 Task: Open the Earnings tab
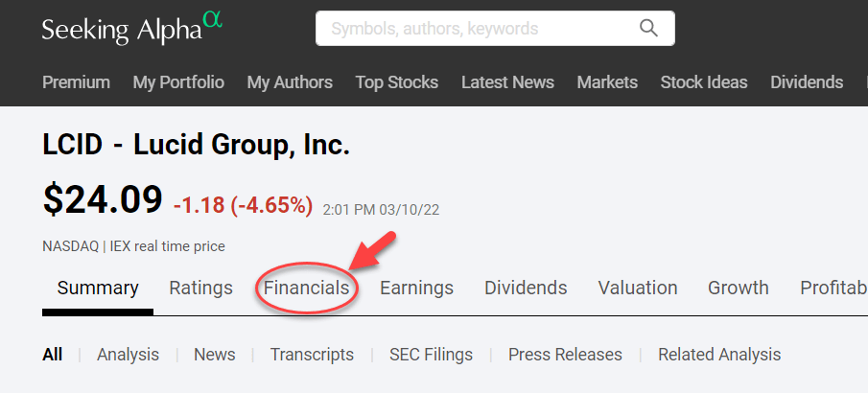click(x=416, y=288)
